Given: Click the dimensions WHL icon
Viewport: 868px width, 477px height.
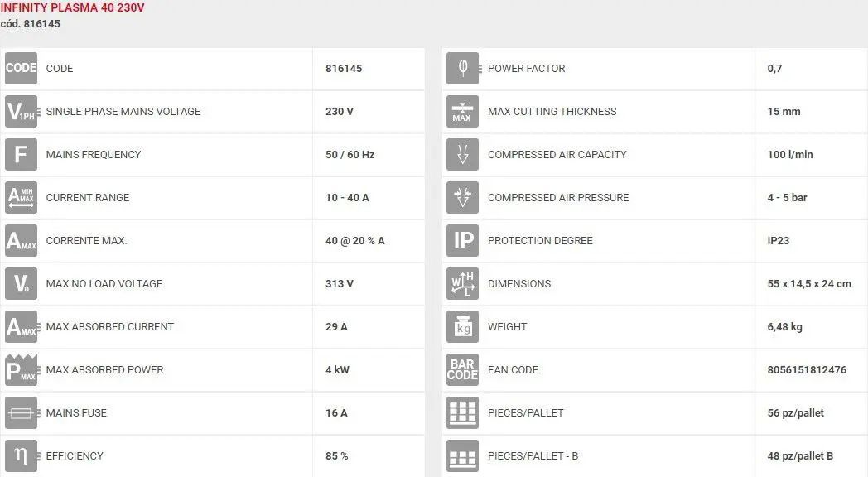Looking at the screenshot, I should pyautogui.click(x=463, y=284).
